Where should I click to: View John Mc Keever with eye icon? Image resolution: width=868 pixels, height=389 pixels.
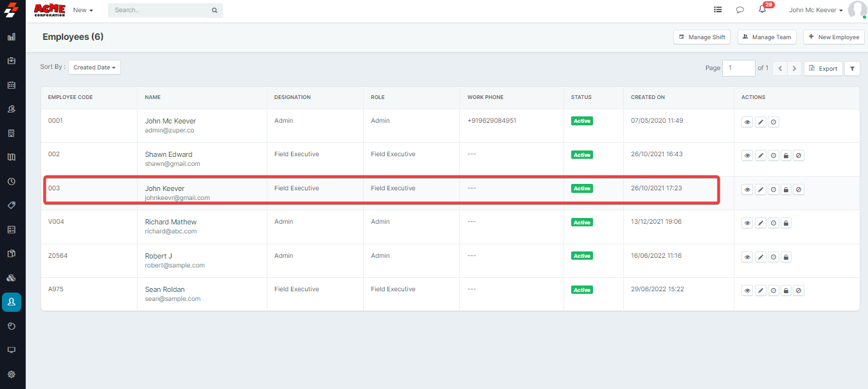point(747,122)
